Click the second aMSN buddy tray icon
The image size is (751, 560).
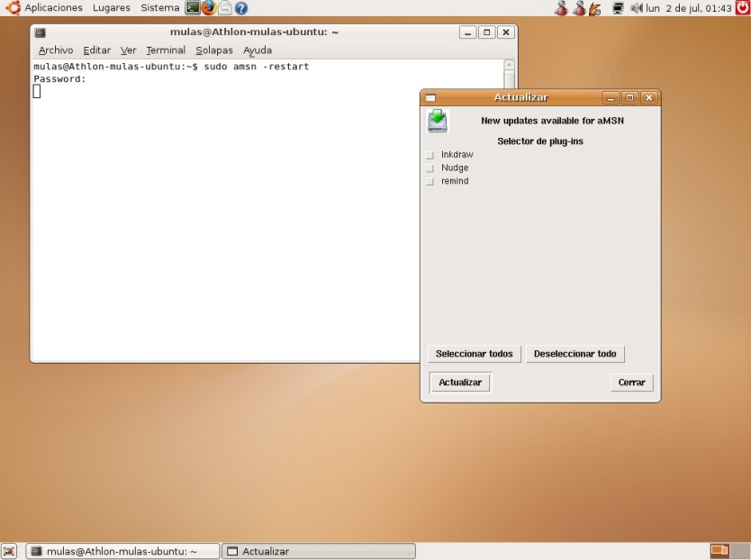click(x=579, y=8)
